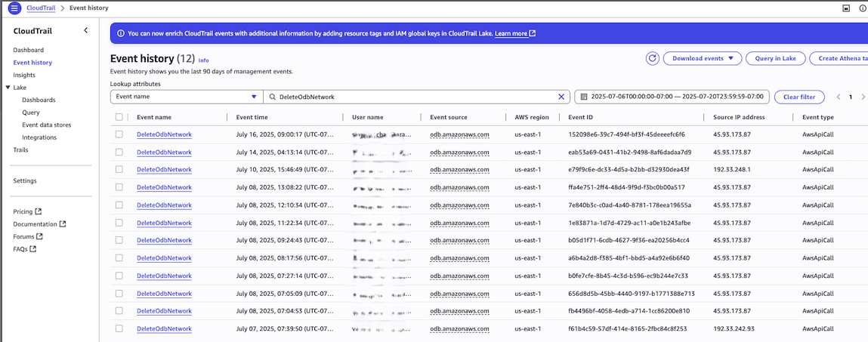868x342 pixels.
Task: Open Lake Dashboards in the sidebar
Action: [x=39, y=100]
